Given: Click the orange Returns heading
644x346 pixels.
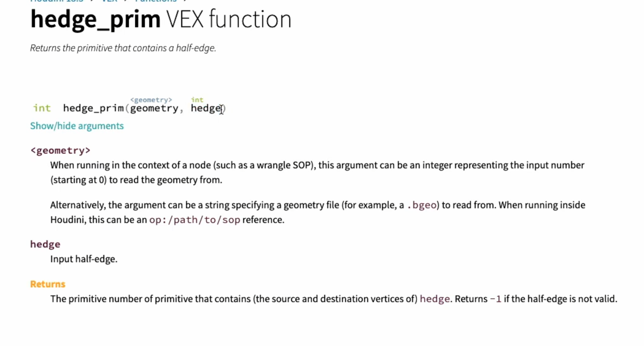Looking at the screenshot, I should pyautogui.click(x=48, y=284).
